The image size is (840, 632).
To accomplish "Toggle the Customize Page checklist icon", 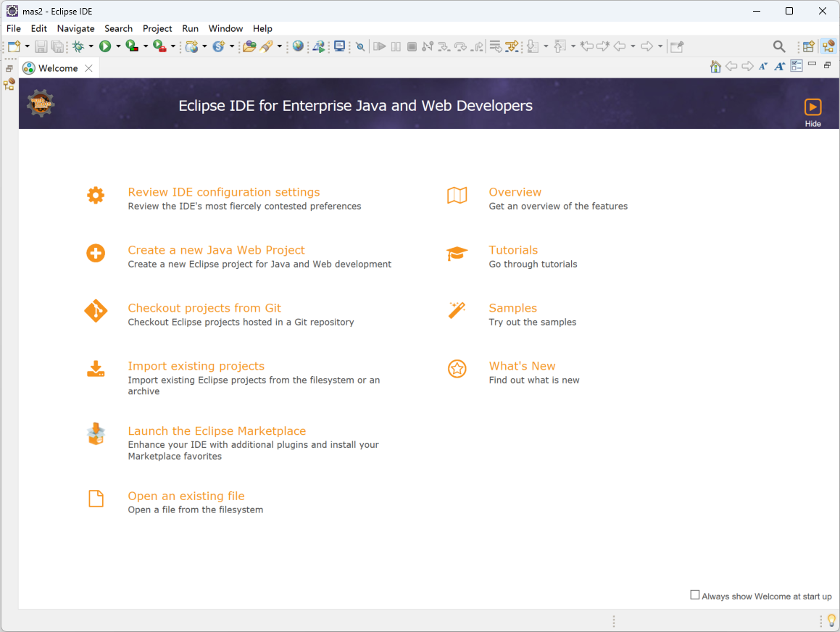I will 797,67.
